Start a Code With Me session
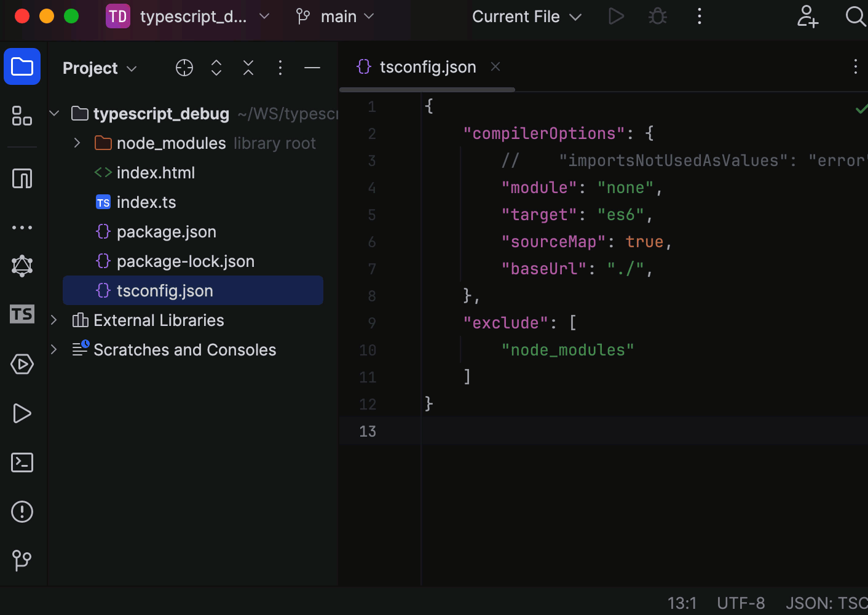The image size is (868, 615). click(x=807, y=17)
